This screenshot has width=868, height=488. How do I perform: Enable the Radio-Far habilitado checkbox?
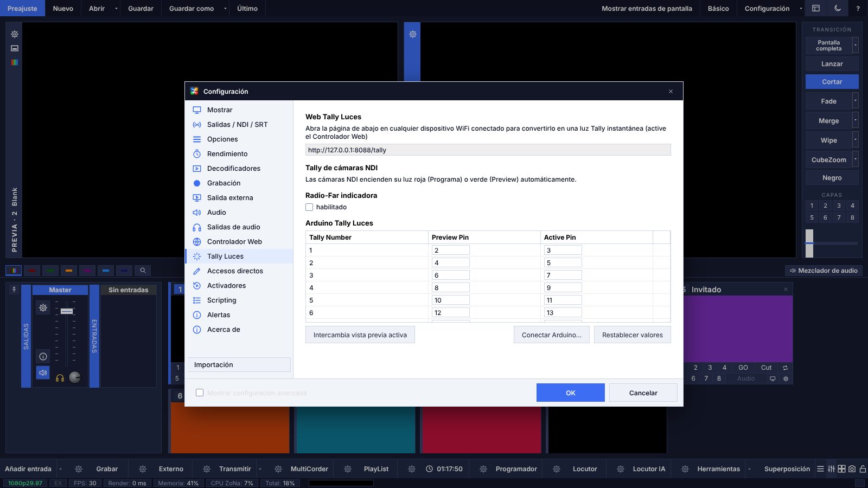coord(309,207)
